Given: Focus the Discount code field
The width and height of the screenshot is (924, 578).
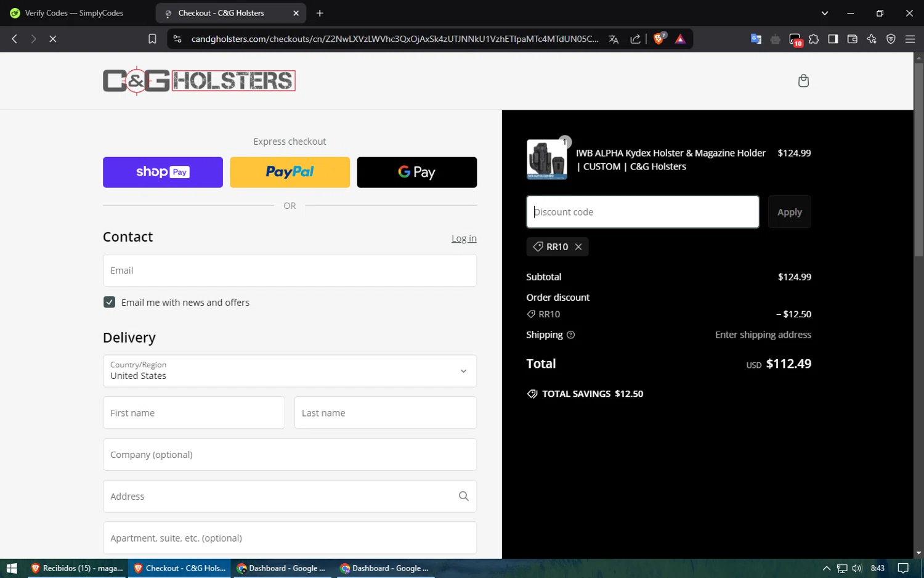Looking at the screenshot, I should (642, 212).
